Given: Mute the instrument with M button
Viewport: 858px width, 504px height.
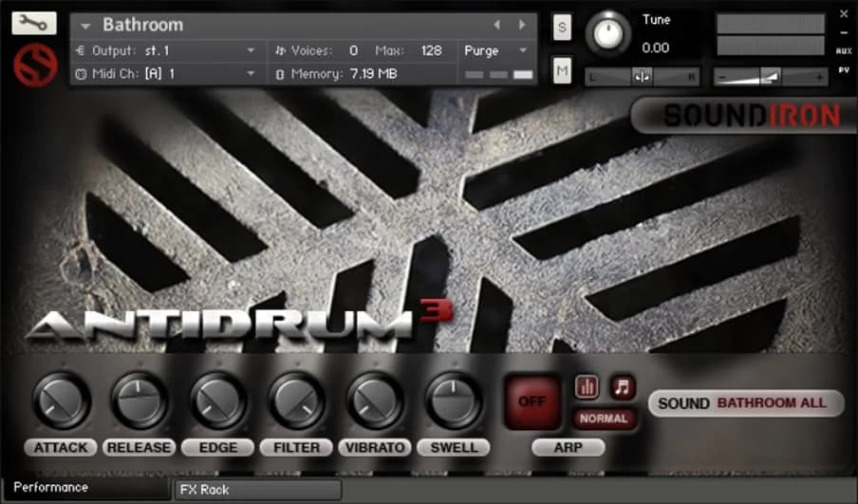Looking at the screenshot, I should (562, 70).
